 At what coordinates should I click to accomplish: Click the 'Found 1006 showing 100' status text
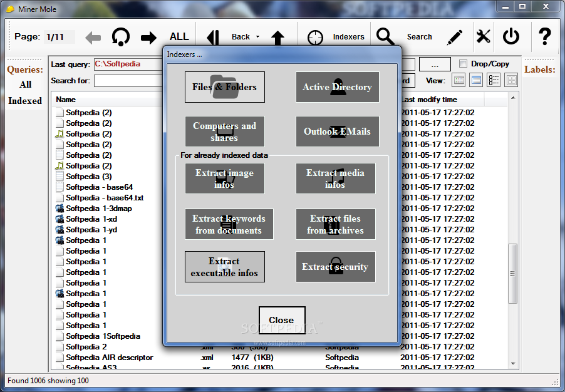click(48, 381)
